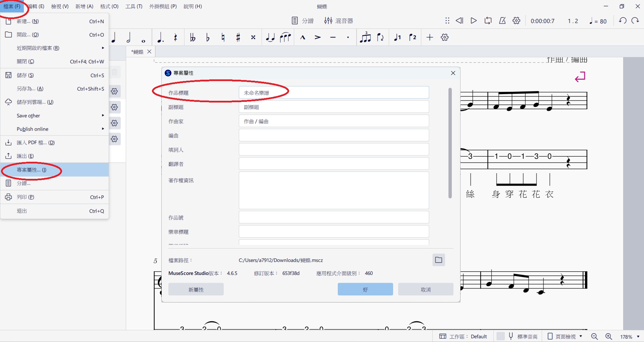Click the 好 (OK) button
This screenshot has width=644, height=342.
click(x=365, y=289)
